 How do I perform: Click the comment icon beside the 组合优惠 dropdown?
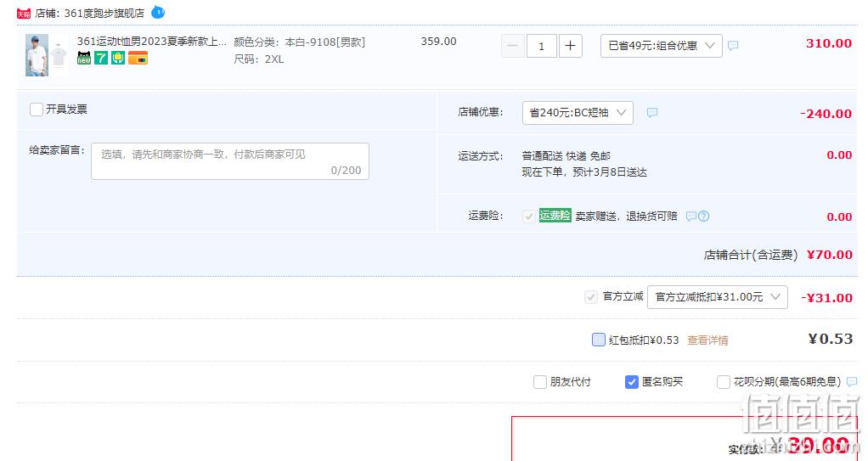click(733, 45)
